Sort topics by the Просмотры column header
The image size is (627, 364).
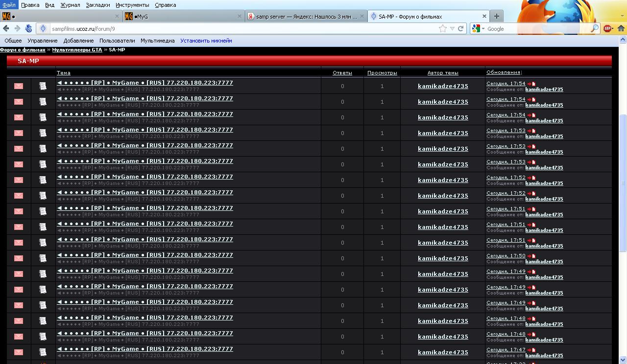point(382,72)
